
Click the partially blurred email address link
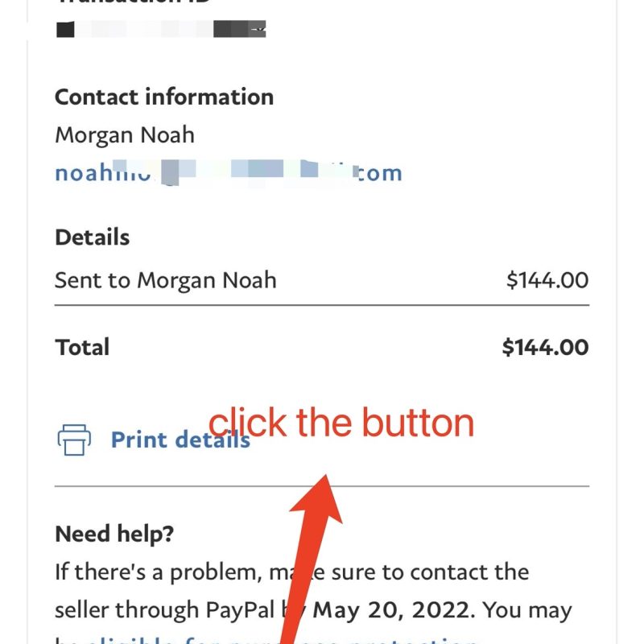[x=228, y=172]
